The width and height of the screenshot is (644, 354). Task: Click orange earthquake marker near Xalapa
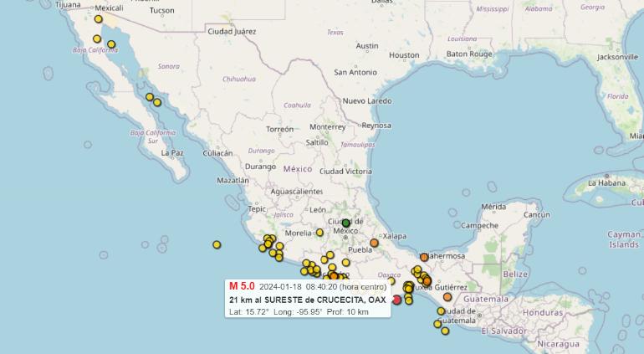(374, 244)
